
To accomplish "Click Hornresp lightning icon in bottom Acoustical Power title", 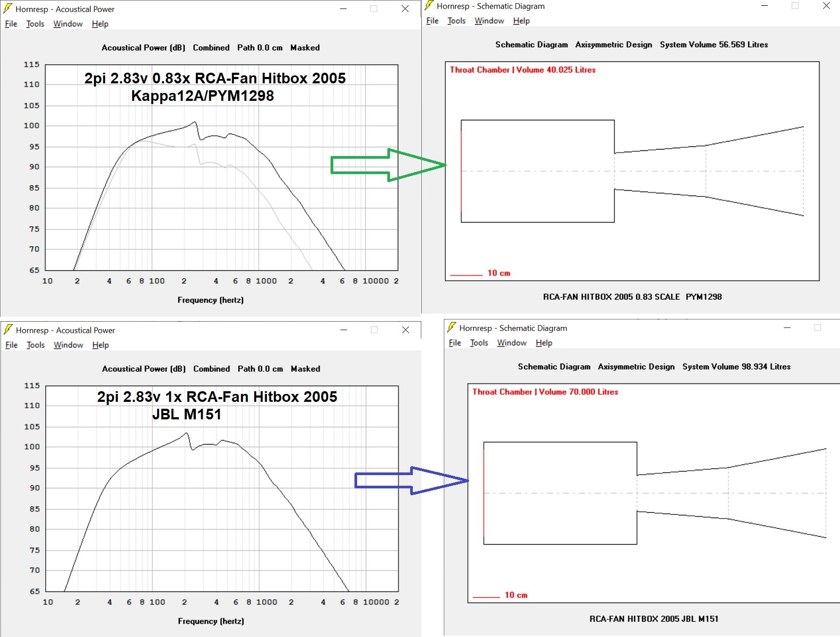I will (x=8, y=330).
